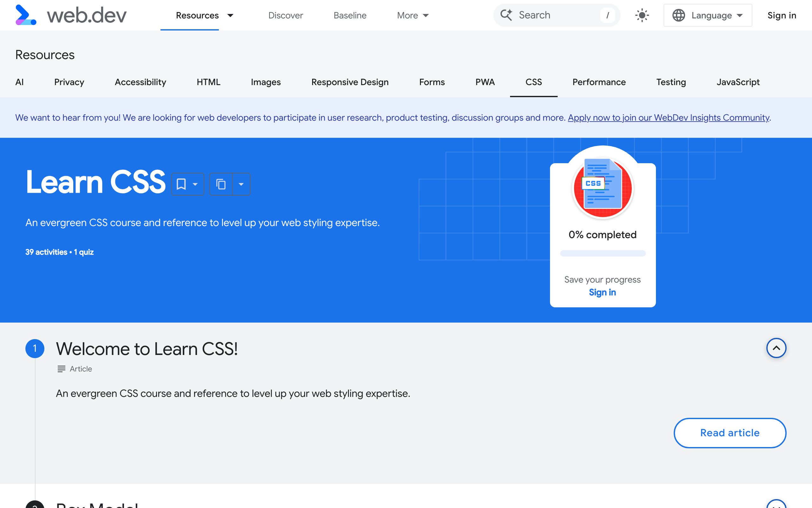The height and width of the screenshot is (508, 812).
Task: Open the bookmark dropdown arrow
Action: pyautogui.click(x=195, y=184)
